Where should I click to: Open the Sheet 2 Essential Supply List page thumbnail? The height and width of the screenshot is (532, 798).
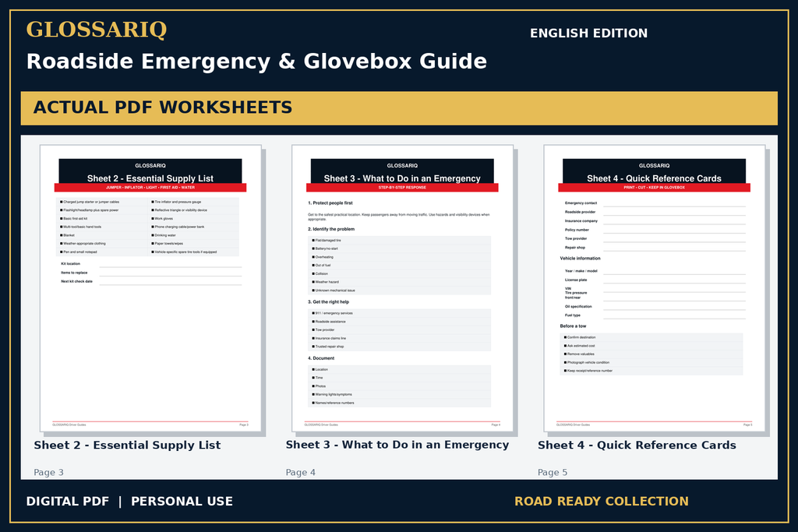pyautogui.click(x=150, y=288)
